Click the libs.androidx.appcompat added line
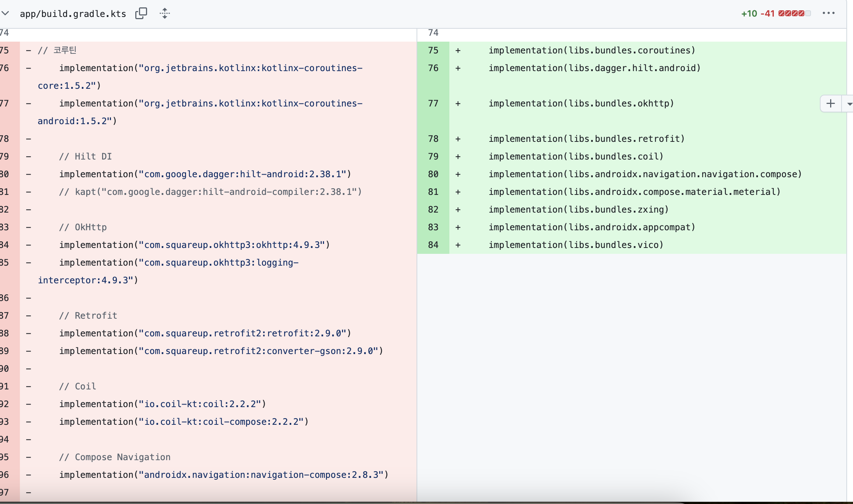Screen dimensions: 853x504 coord(591,227)
